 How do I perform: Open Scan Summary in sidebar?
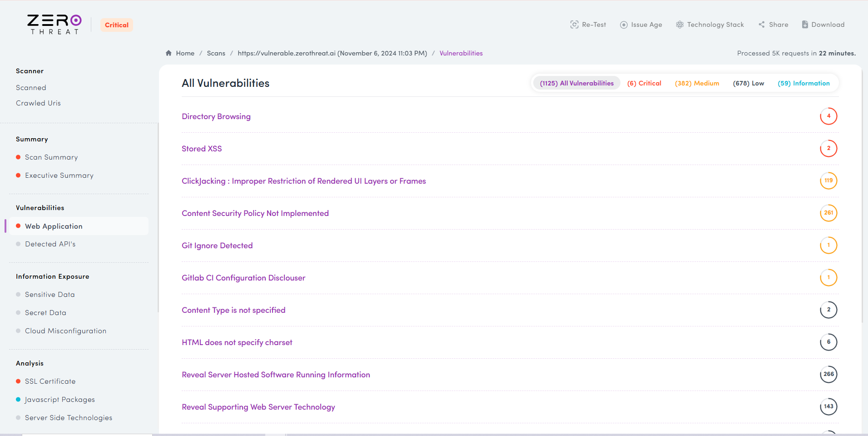(x=51, y=157)
